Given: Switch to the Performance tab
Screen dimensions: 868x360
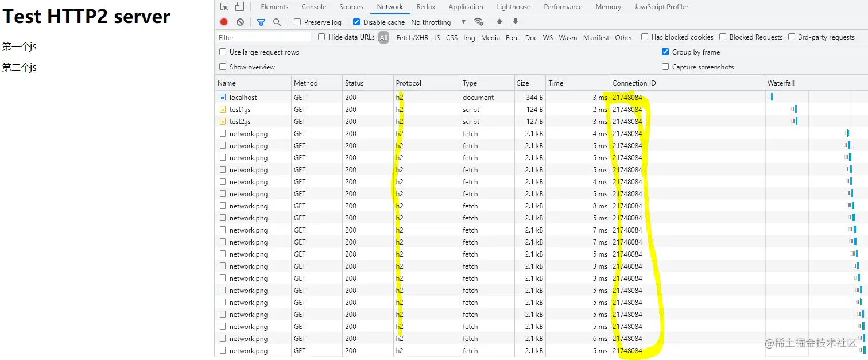Looking at the screenshot, I should 563,7.
